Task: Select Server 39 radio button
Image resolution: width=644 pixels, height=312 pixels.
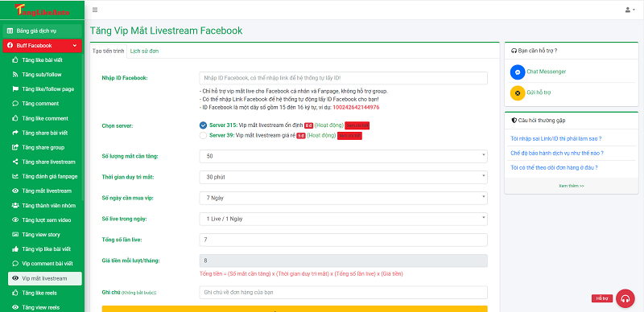Action: (x=203, y=135)
